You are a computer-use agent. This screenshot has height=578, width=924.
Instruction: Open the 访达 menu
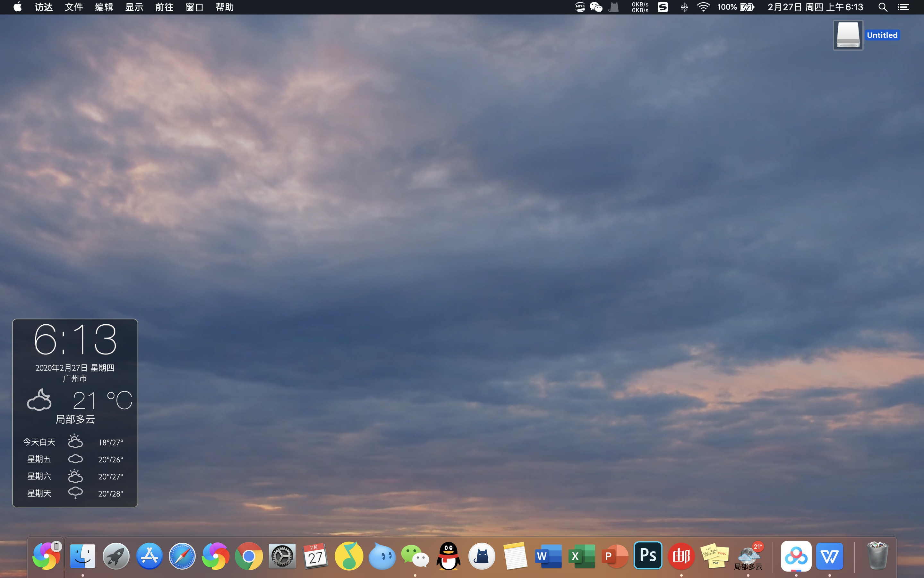[x=44, y=7]
